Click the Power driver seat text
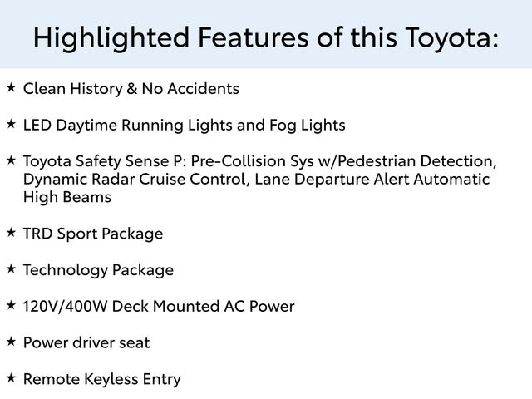This screenshot has width=532, height=399. (86, 342)
